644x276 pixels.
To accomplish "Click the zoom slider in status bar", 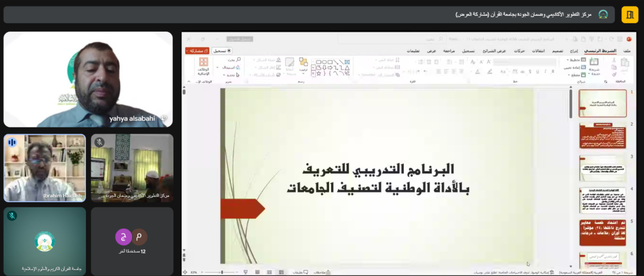I will point(222,272).
